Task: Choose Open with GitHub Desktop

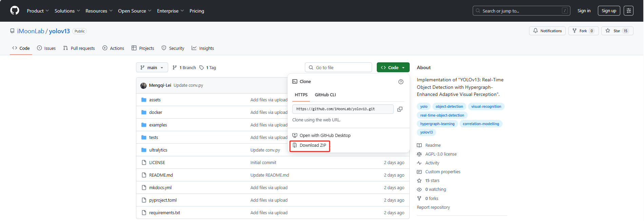Action: click(321, 135)
